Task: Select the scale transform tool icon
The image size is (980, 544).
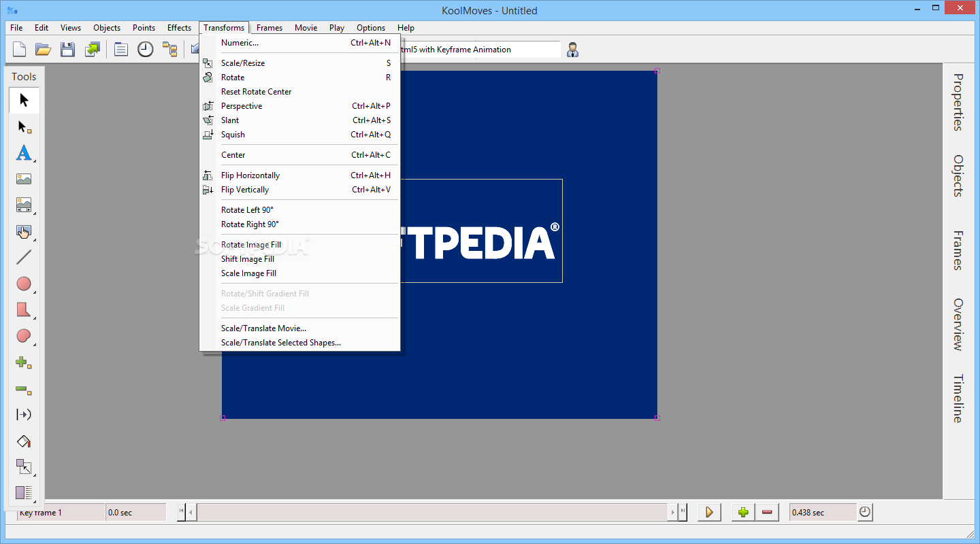Action: [x=24, y=467]
